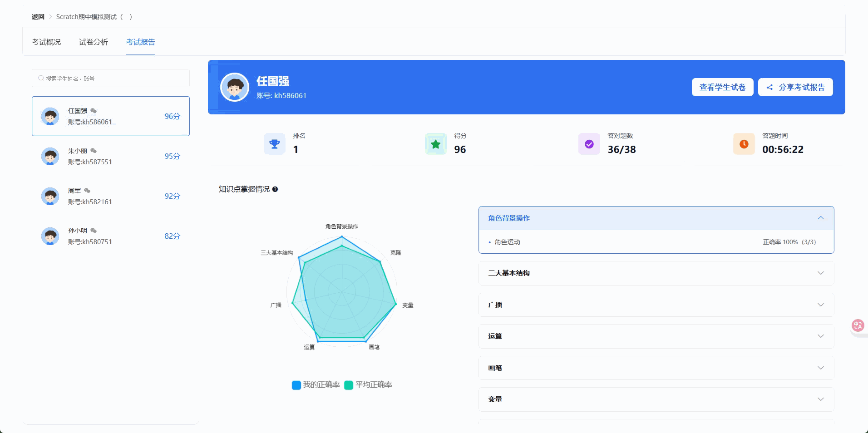Expand the 变量 knowledge section

pyautogui.click(x=656, y=399)
